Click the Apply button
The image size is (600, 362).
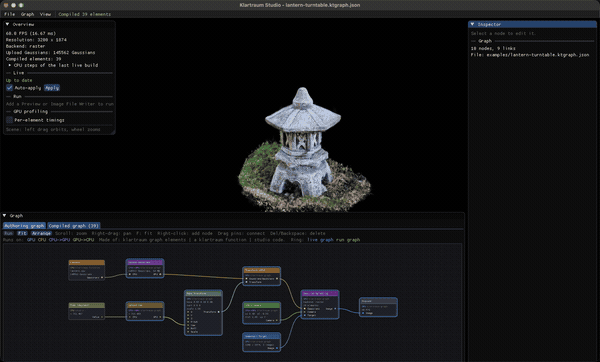(52, 88)
